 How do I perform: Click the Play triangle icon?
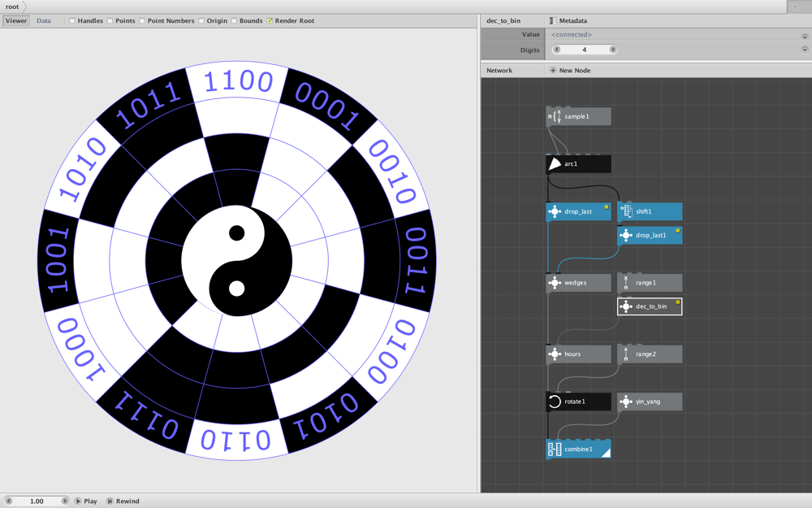point(78,501)
